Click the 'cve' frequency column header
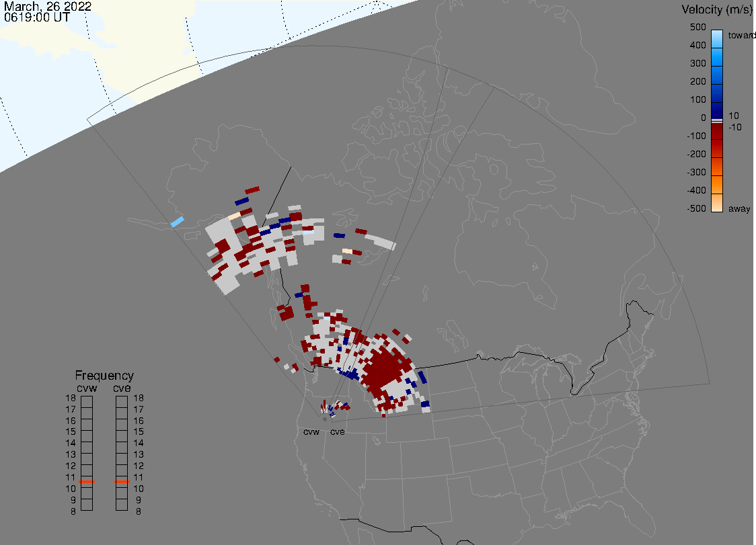Screen dimensions: 756x545 pos(122,388)
